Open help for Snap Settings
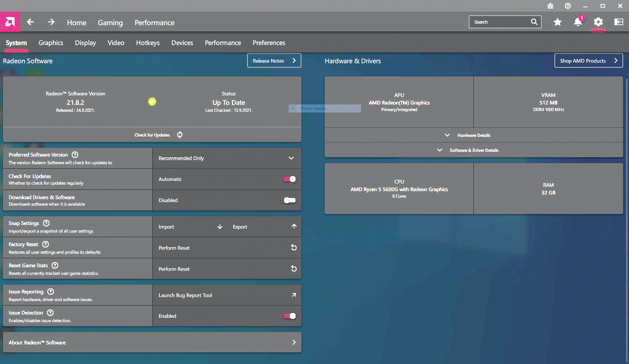Image resolution: width=629 pixels, height=364 pixels. 46,223
